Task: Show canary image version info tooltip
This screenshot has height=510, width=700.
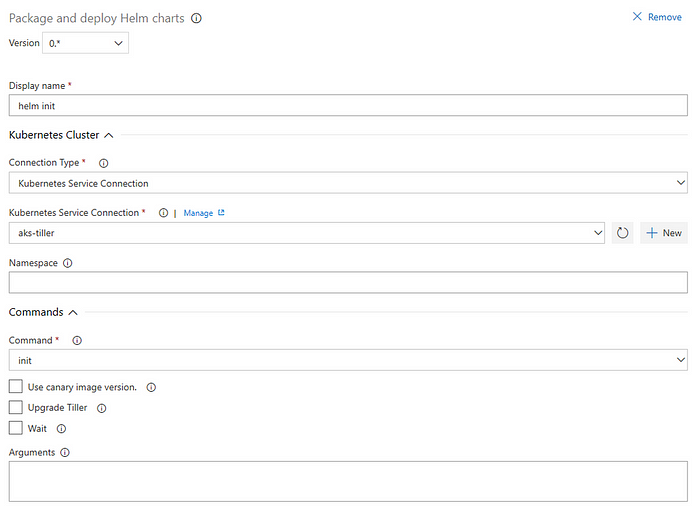Action: [151, 387]
